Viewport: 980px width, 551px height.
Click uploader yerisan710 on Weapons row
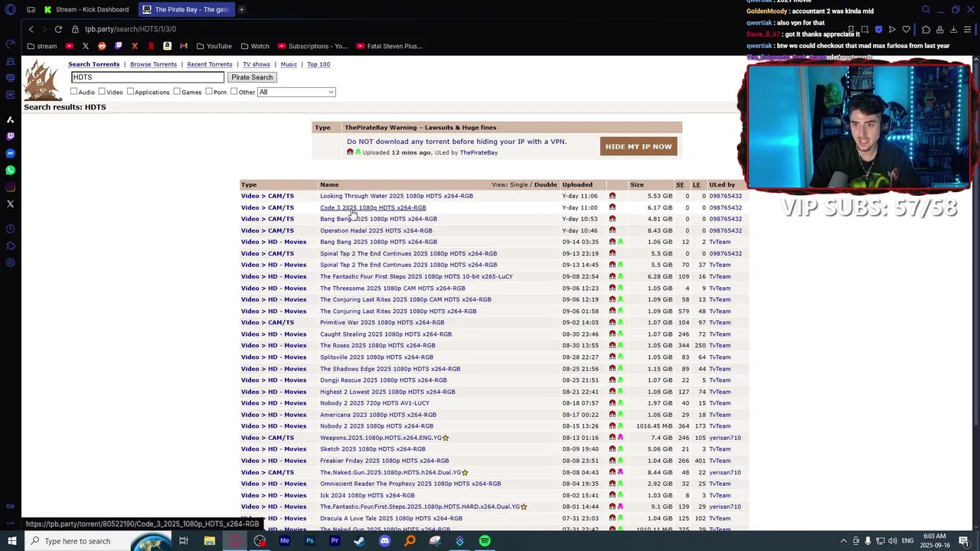tap(725, 438)
